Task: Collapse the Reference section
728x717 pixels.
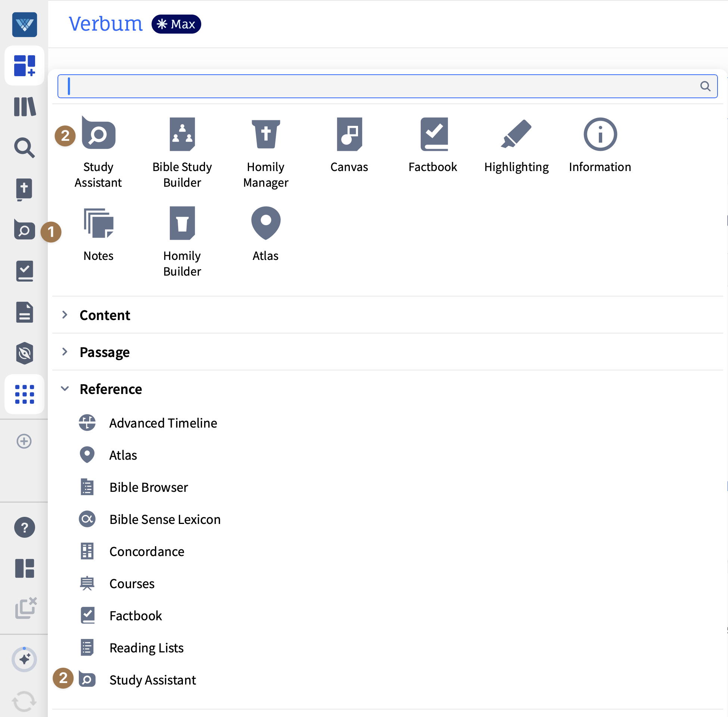Action: click(x=388, y=389)
